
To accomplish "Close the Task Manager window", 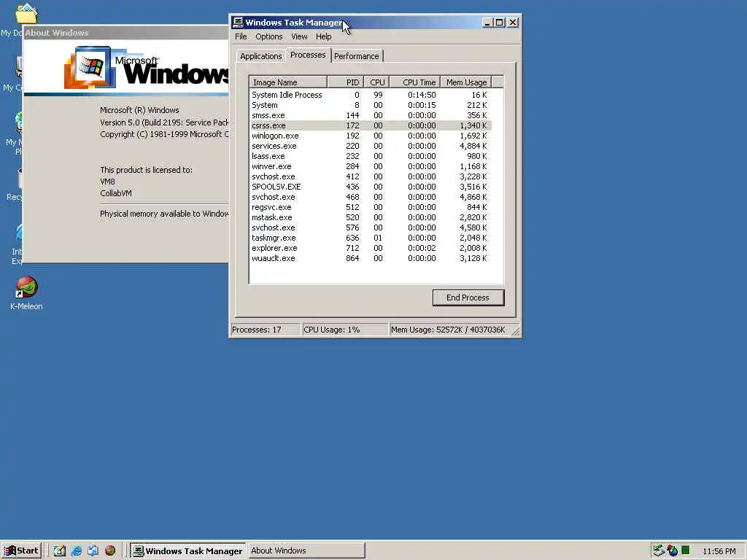I will tap(513, 23).
